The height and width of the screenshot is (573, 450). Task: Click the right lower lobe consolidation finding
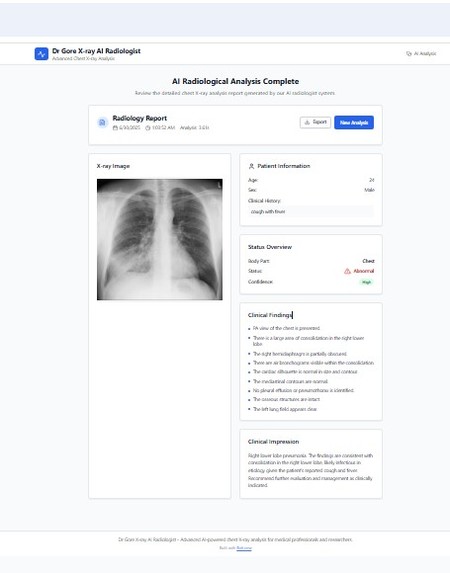309,341
